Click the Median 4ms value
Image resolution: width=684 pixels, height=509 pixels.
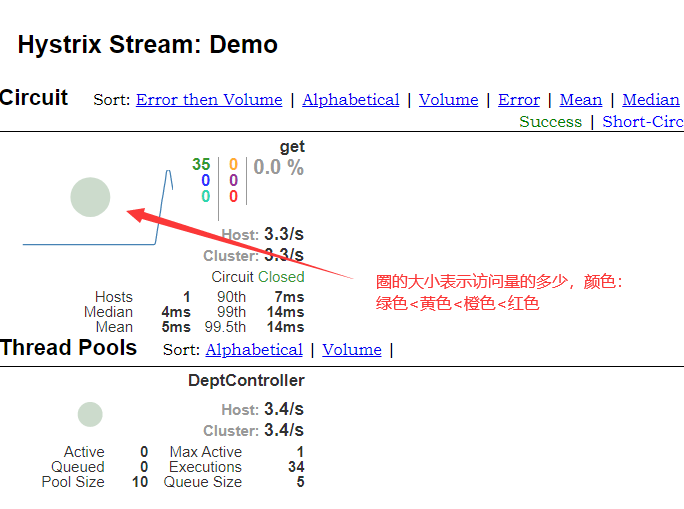point(176,312)
